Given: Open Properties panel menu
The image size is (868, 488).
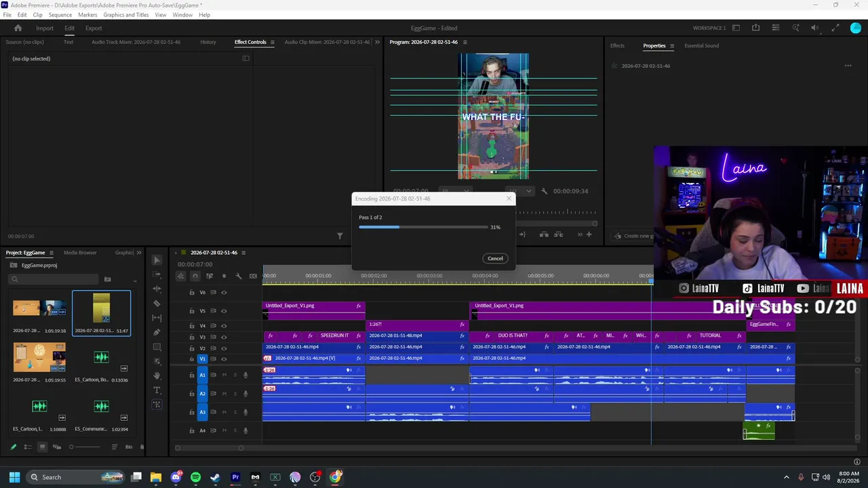Looking at the screenshot, I should pyautogui.click(x=672, y=46).
